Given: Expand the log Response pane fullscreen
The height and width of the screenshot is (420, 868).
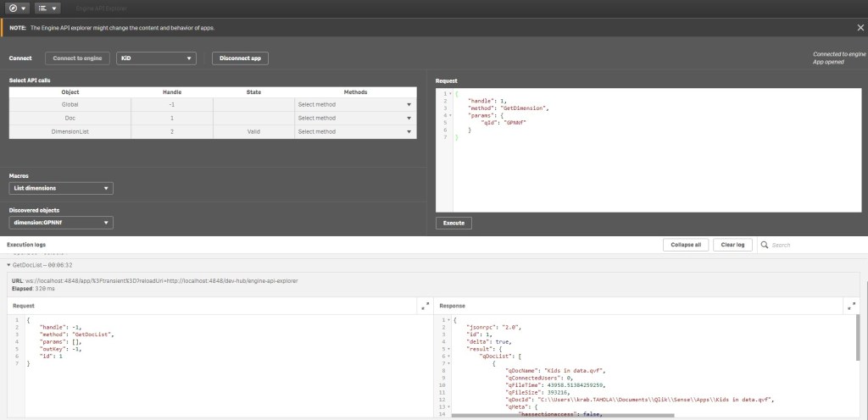Looking at the screenshot, I should pyautogui.click(x=851, y=306).
